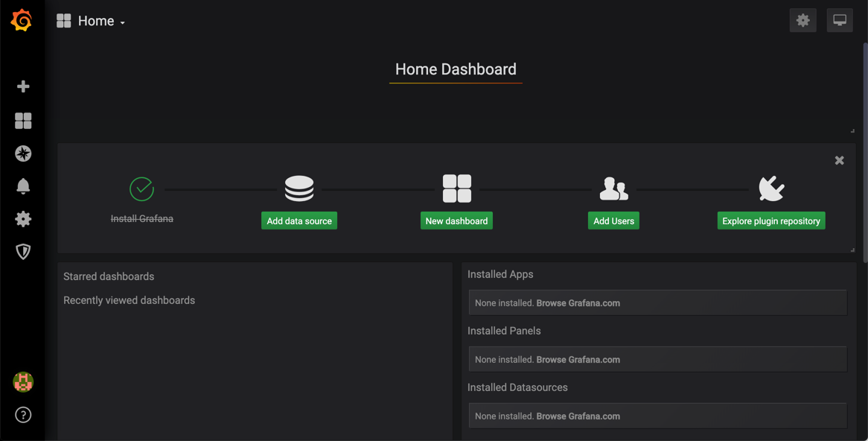Click the users icon above Add Users
868x441 pixels.
point(613,188)
